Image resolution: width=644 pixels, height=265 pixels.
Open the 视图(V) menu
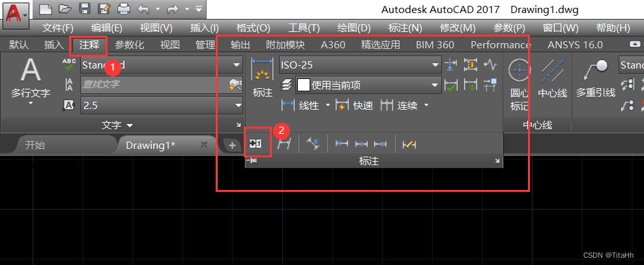[x=156, y=29]
